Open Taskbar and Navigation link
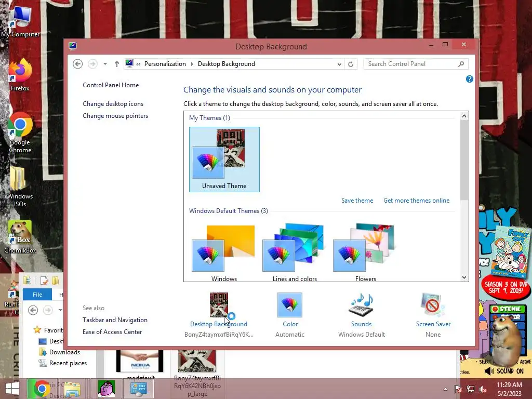Image resolution: width=532 pixels, height=399 pixels. click(115, 320)
